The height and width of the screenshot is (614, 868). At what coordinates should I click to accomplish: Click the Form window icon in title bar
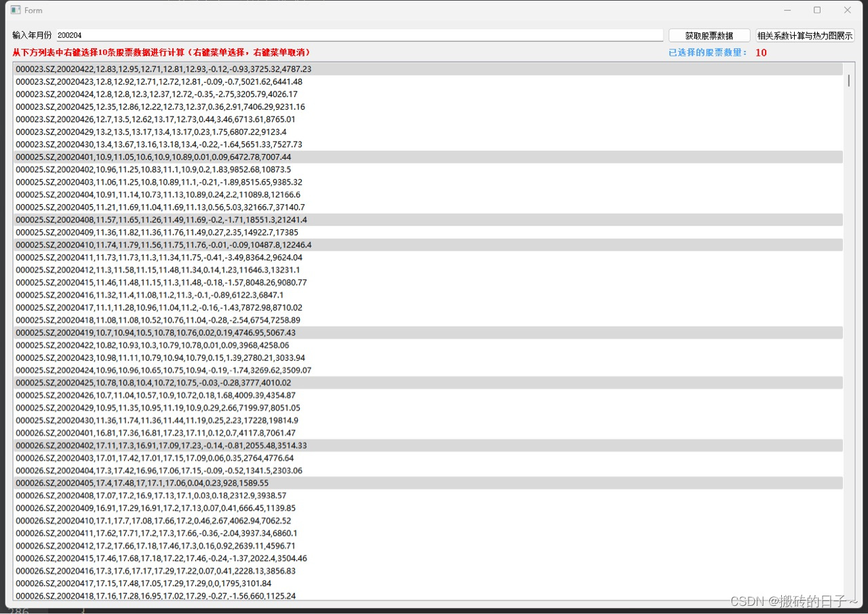[x=16, y=10]
